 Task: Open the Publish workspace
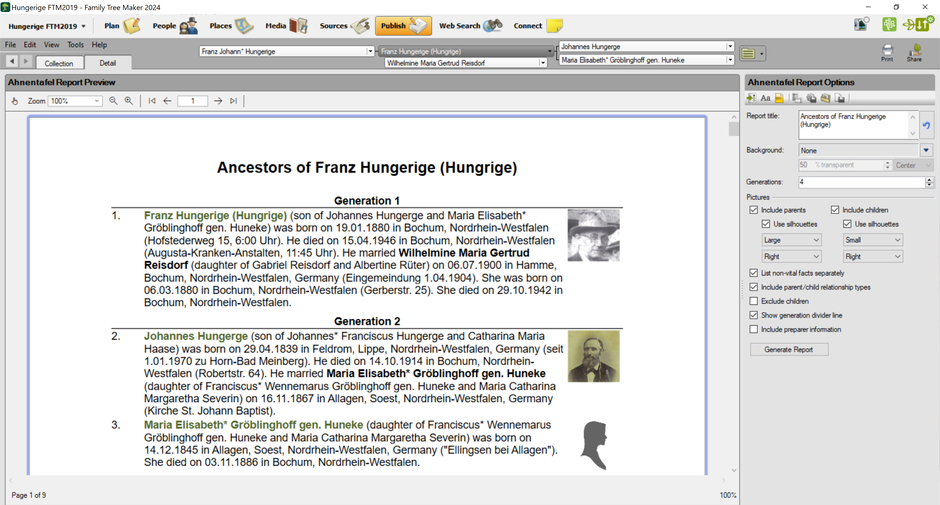[403, 26]
